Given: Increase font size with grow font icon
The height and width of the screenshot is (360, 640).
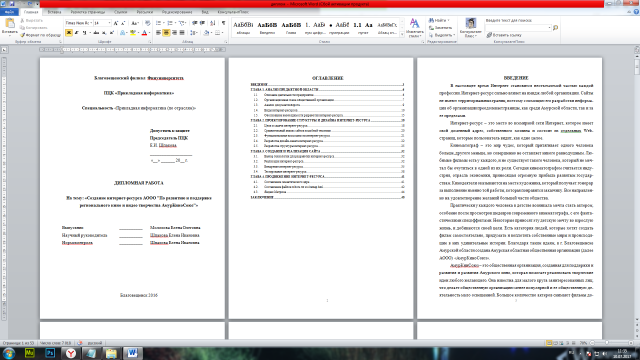Looking at the screenshot, I should 116,23.
